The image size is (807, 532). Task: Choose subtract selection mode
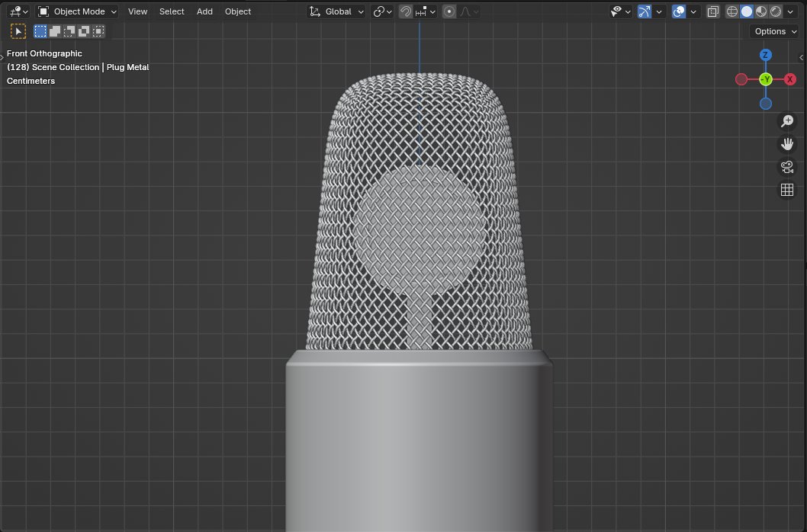[69, 31]
